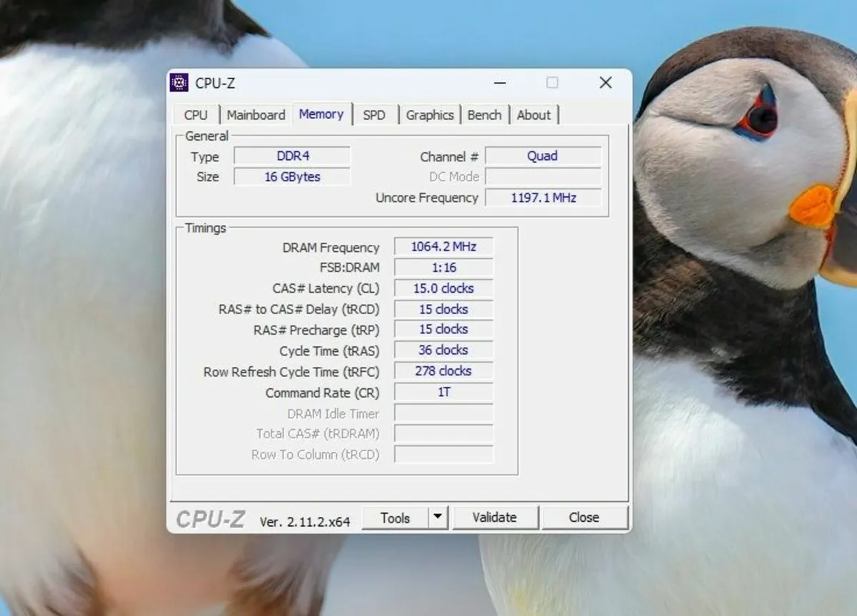This screenshot has width=857, height=616.
Task: Click the Command Rate (CR) label
Action: coord(322,393)
